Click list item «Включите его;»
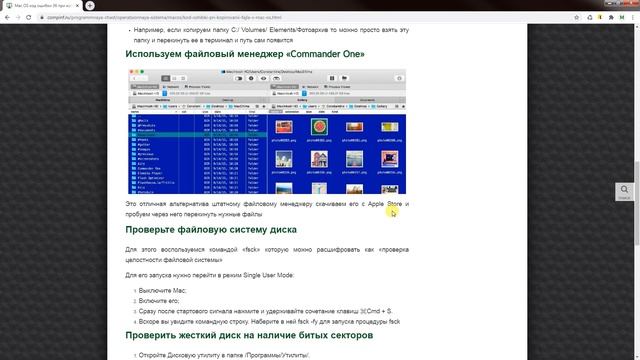Image resolution: width=640 pixels, height=360 pixels. pyautogui.click(x=159, y=301)
